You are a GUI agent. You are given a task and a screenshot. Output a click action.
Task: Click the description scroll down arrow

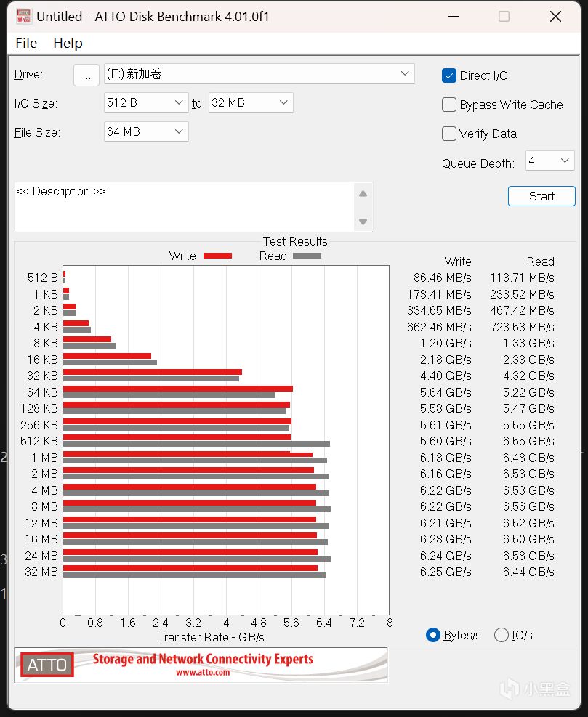click(363, 222)
